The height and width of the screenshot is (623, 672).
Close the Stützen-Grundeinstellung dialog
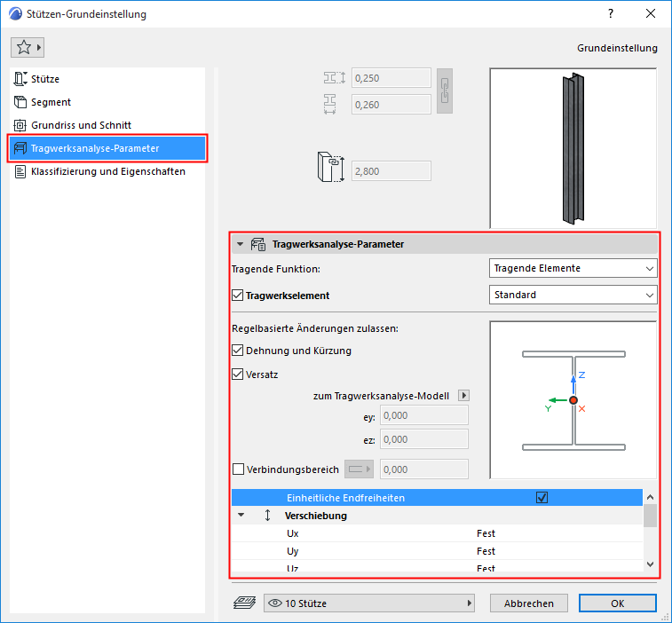click(x=651, y=13)
